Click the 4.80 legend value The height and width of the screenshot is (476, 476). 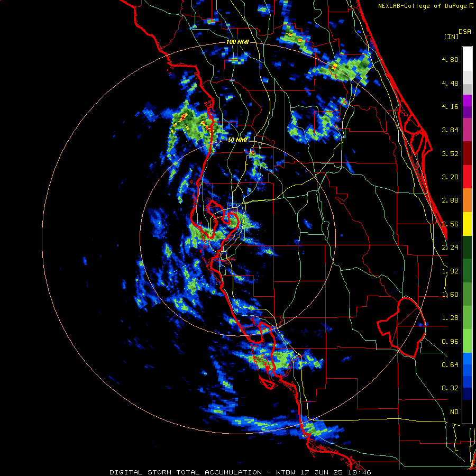(450, 59)
